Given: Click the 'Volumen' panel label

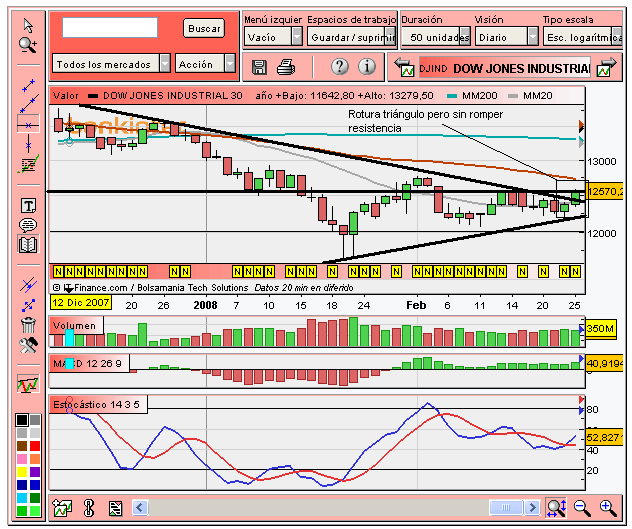Looking at the screenshot, I should tap(74, 325).
